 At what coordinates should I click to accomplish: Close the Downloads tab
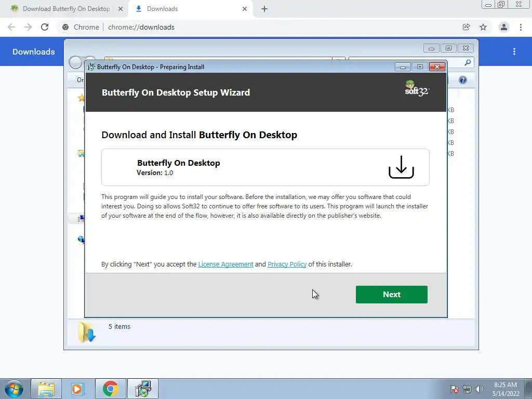[x=245, y=9]
